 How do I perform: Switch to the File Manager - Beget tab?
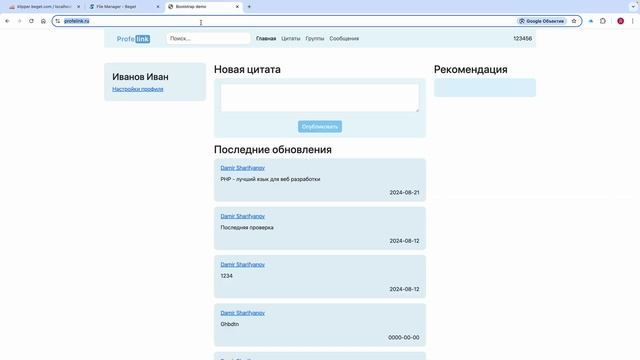click(124, 7)
